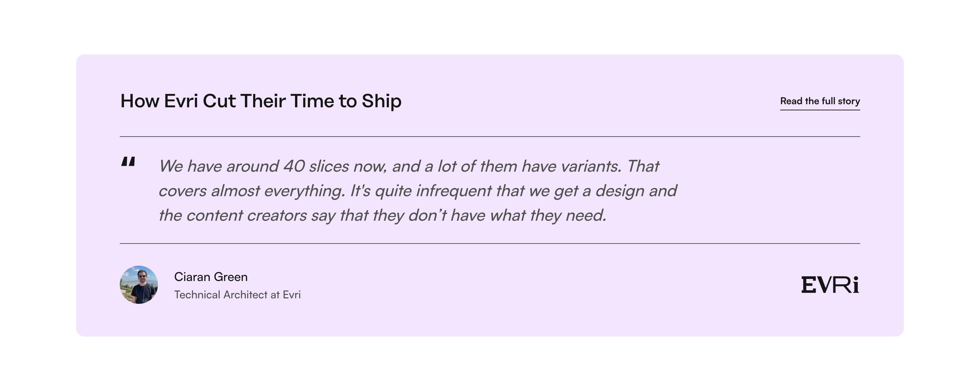Click the quote line starting "covers almost everything"
The image size is (980, 391).
coord(417,191)
